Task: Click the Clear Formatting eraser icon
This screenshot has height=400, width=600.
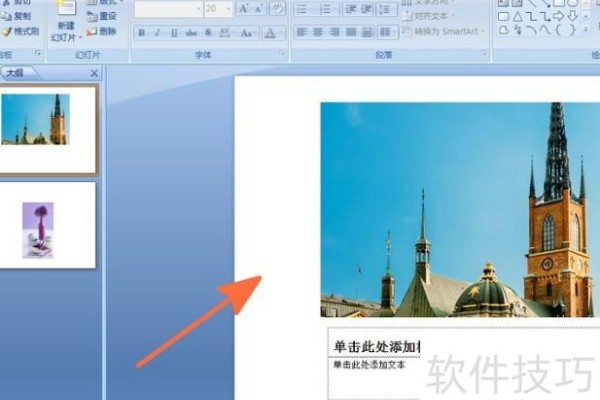Action: 277,9
